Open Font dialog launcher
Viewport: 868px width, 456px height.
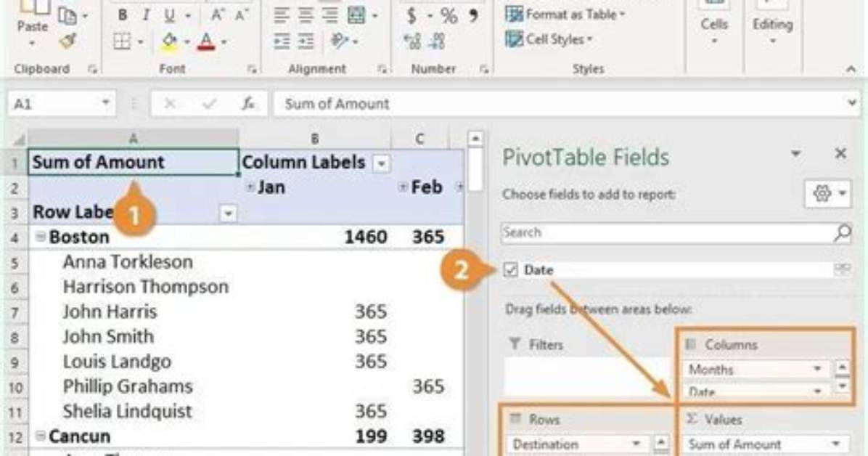(x=252, y=69)
